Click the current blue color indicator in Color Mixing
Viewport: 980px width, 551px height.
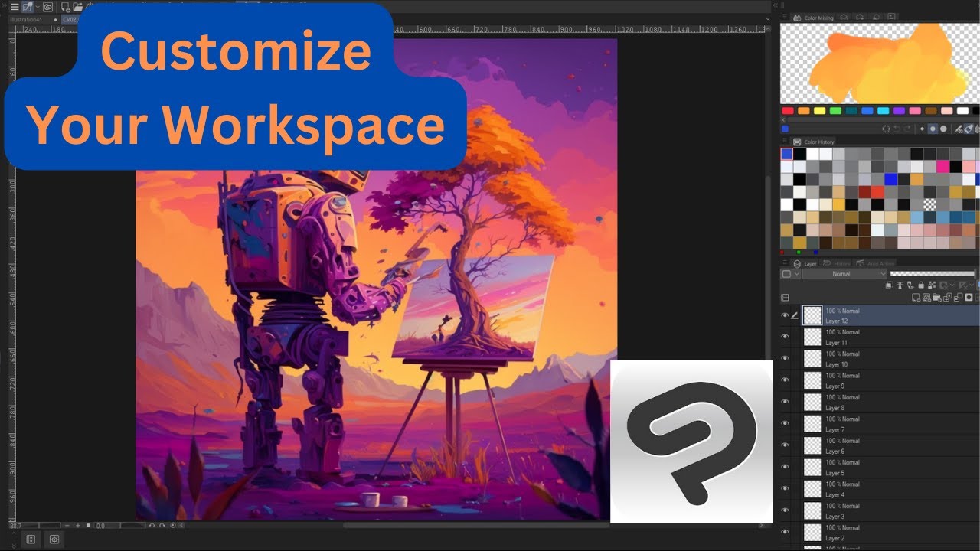[785, 129]
